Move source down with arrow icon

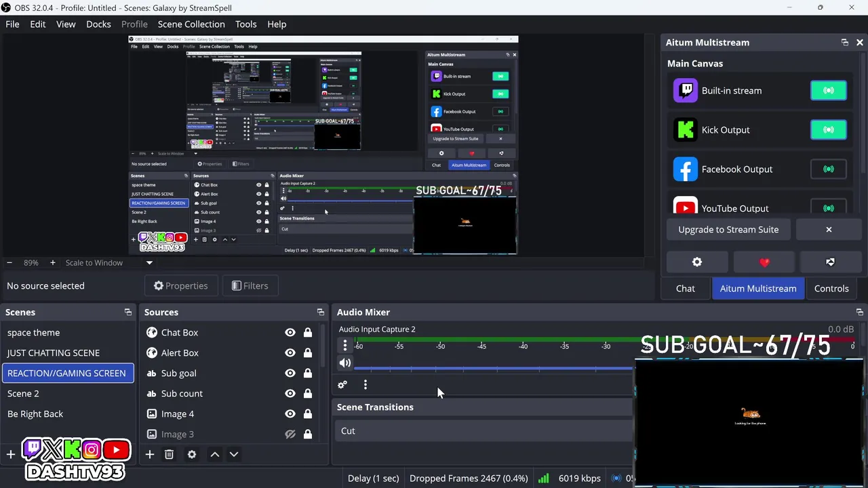click(x=234, y=454)
